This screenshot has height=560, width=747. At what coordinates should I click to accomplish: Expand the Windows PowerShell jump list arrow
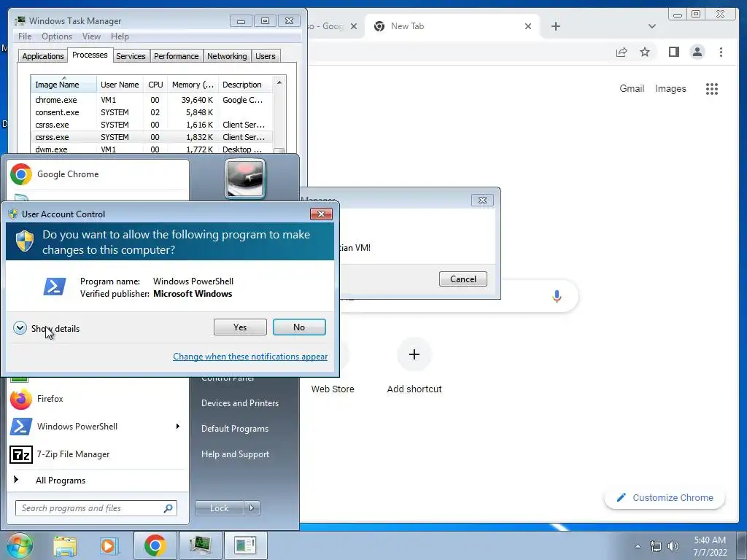(x=177, y=426)
